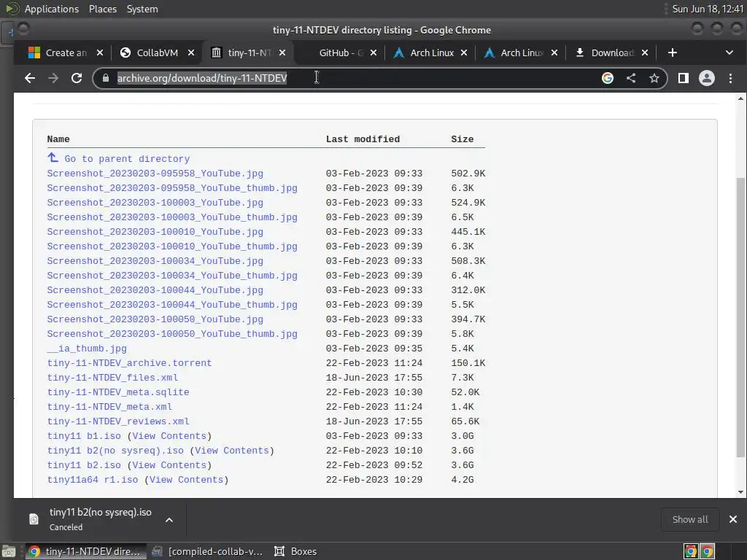Bookmark this page with star icon
747x560 pixels.
pyautogui.click(x=654, y=78)
